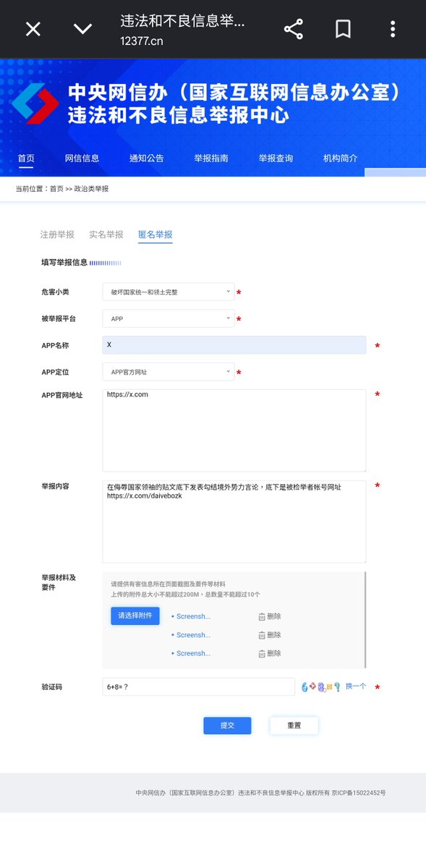Click 政治类举报 in the breadcrumb
Viewport: 426px width, 868px height.
click(x=91, y=189)
